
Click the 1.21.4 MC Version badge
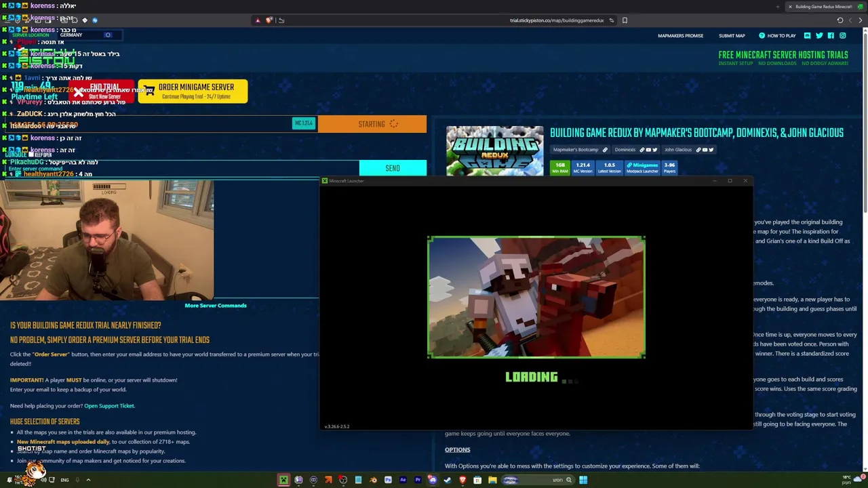[x=583, y=168]
